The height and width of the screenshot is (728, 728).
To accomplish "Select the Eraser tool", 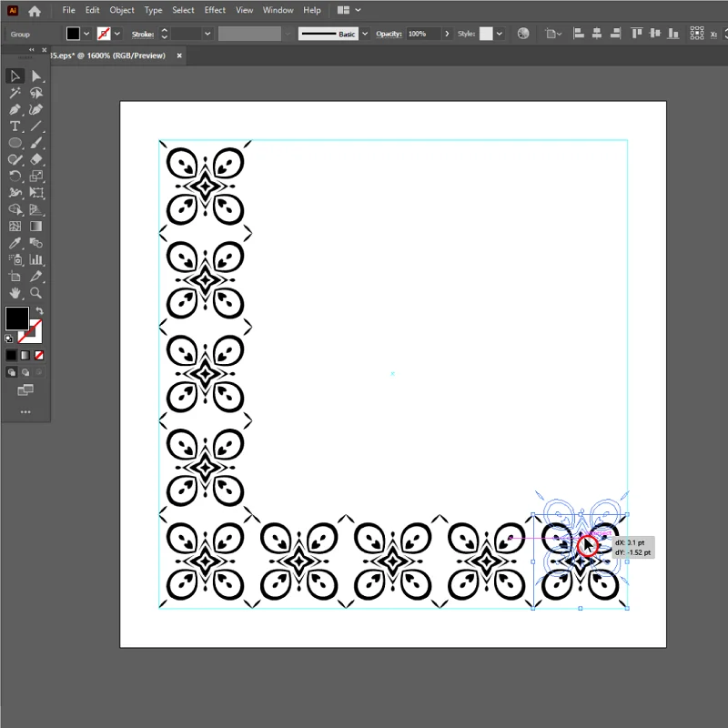I will tap(36, 160).
